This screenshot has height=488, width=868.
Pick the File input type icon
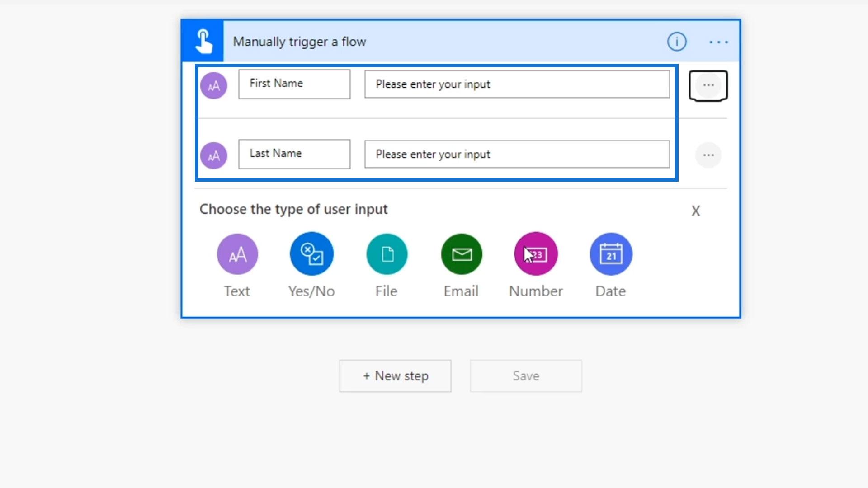(x=387, y=254)
